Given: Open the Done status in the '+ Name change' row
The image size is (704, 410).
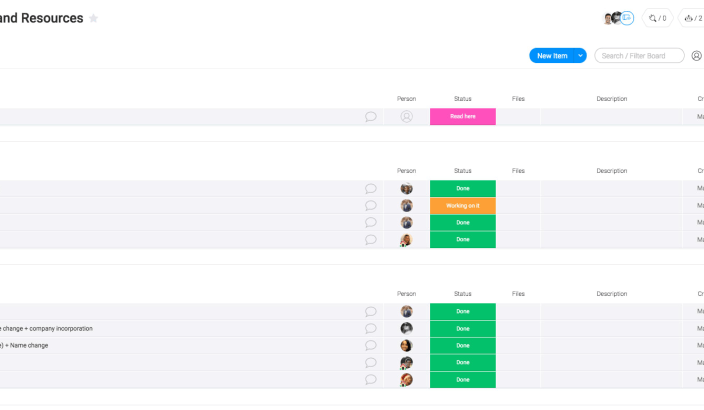Looking at the screenshot, I should click(x=462, y=346).
